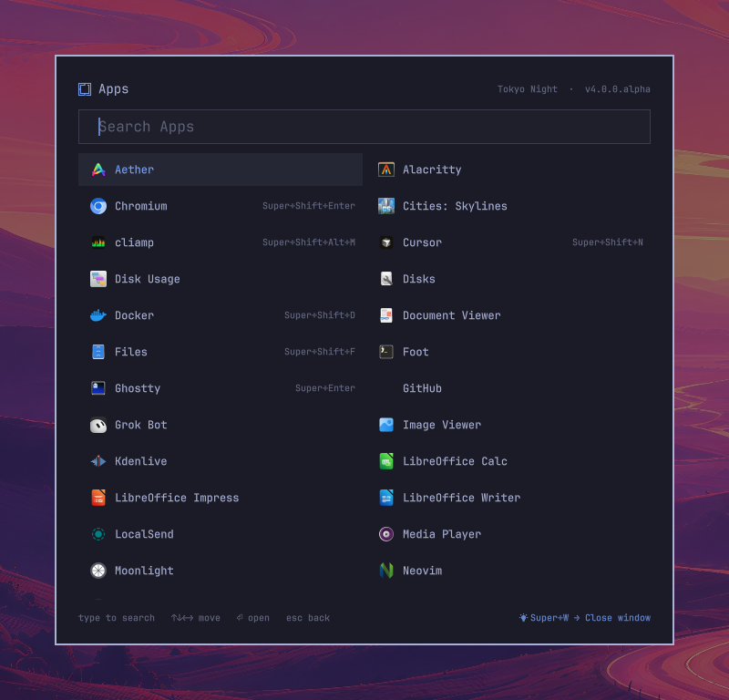Select the LibreOffice Impress label
This screenshot has height=700, width=729.
[177, 498]
